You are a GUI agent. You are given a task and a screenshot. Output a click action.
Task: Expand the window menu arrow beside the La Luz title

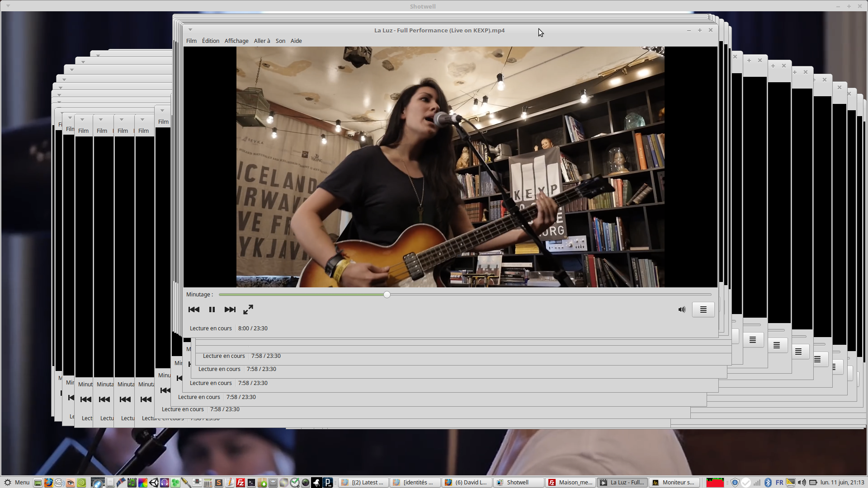click(x=190, y=30)
